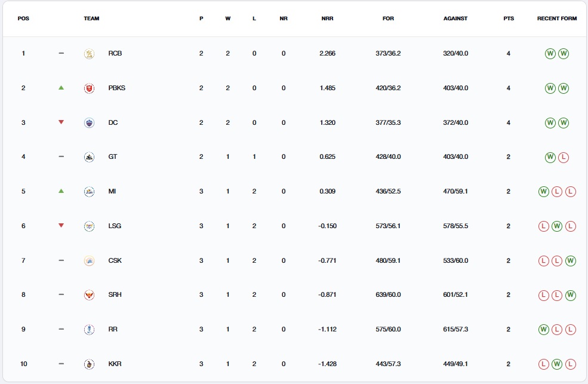Click the CSK team logo
Screen dimensions: 588x384
pyautogui.click(x=89, y=261)
